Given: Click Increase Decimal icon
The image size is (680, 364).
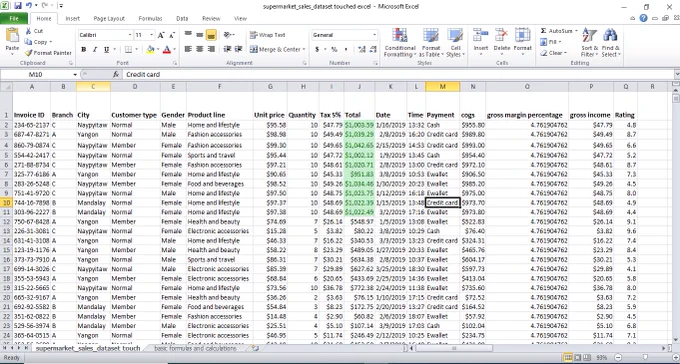Looking at the screenshot, I should [362, 49].
